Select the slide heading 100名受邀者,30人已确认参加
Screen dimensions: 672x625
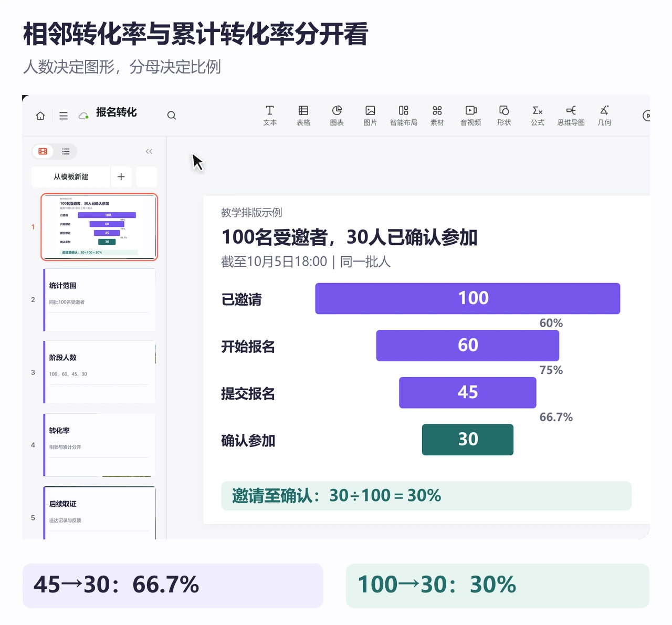pyautogui.click(x=349, y=237)
